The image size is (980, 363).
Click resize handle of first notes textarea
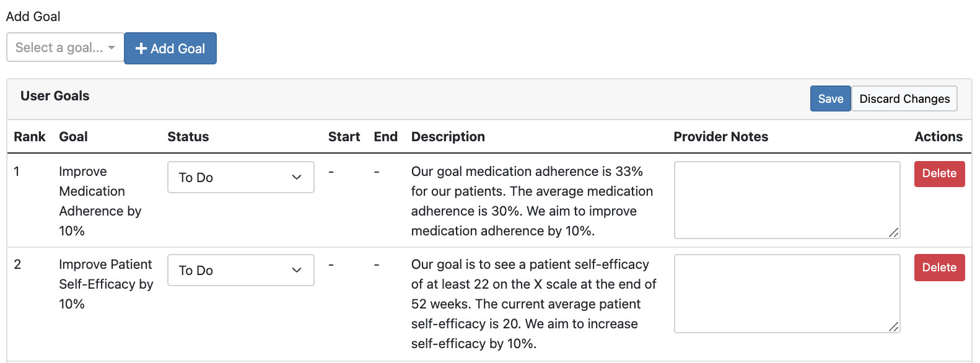[893, 233]
